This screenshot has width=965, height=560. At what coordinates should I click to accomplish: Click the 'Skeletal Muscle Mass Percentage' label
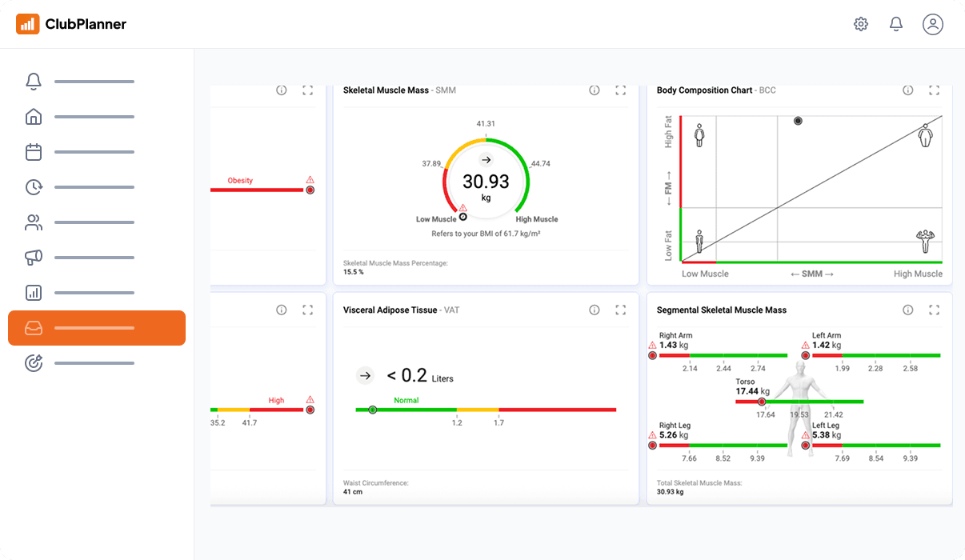pyautogui.click(x=395, y=262)
